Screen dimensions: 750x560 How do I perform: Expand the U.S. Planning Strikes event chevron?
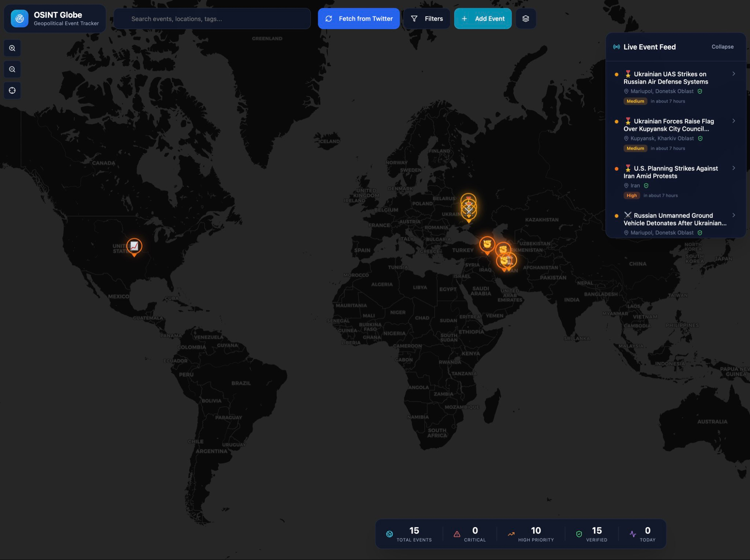tap(733, 168)
